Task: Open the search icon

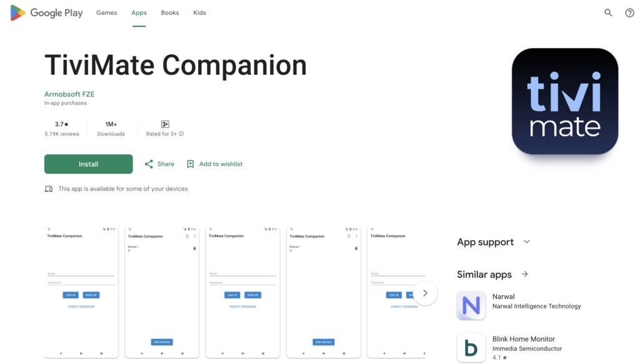Action: pyautogui.click(x=608, y=12)
